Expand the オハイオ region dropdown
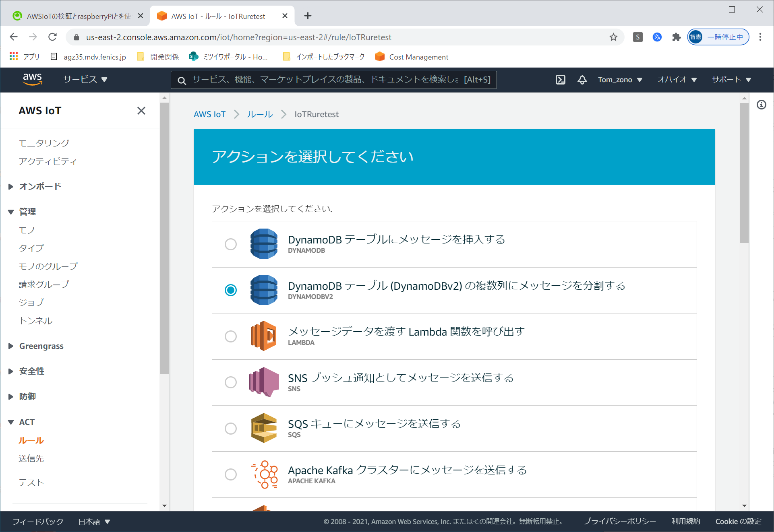This screenshot has width=774, height=532. (x=677, y=80)
